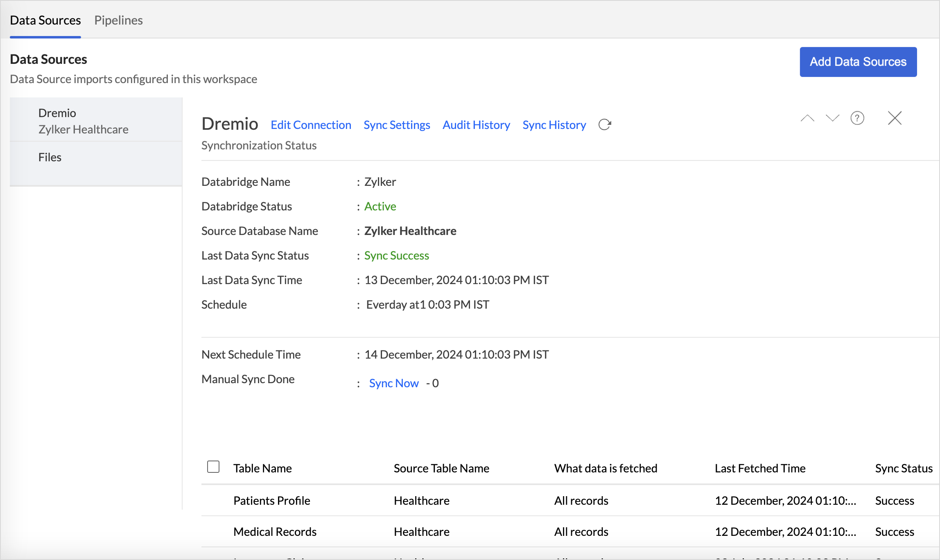Switch to the Pipelines tab

pos(118,20)
